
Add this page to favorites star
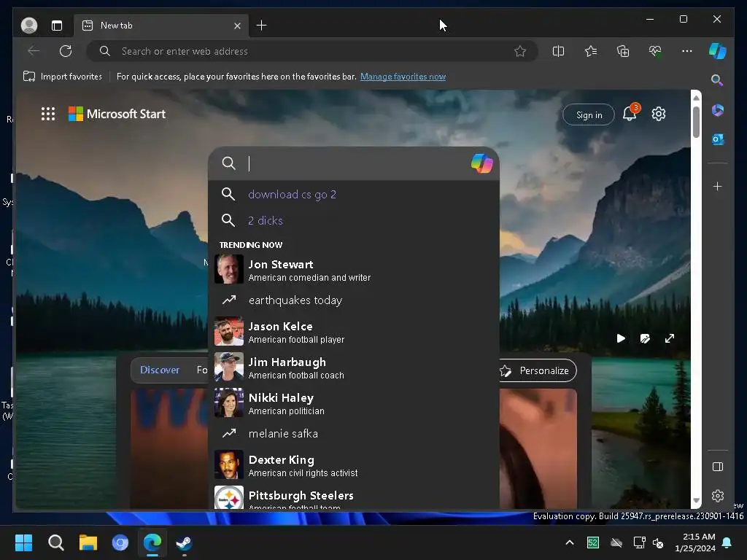(520, 51)
